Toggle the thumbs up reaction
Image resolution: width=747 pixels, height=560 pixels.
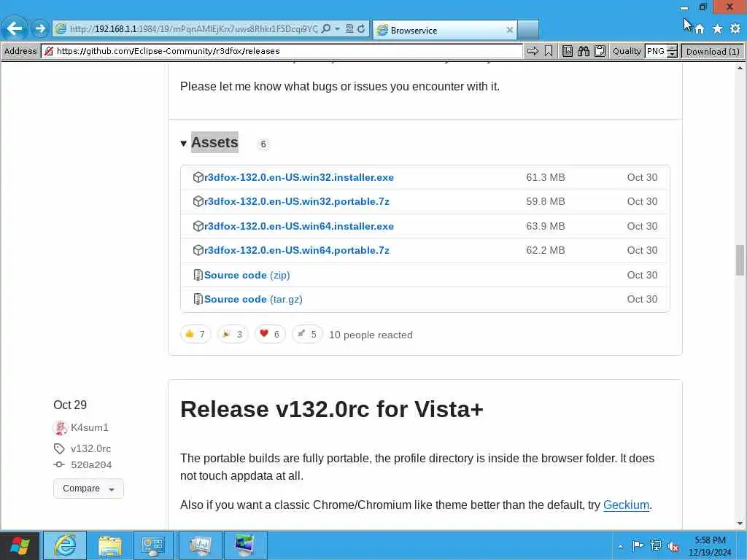click(x=196, y=334)
